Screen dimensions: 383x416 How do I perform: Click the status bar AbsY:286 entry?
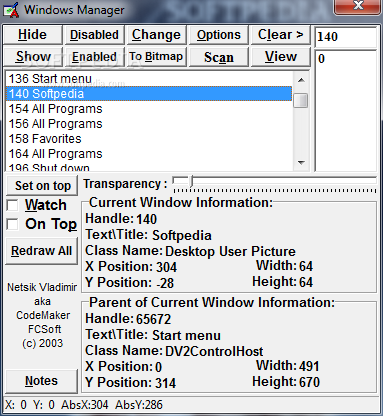[139, 405]
